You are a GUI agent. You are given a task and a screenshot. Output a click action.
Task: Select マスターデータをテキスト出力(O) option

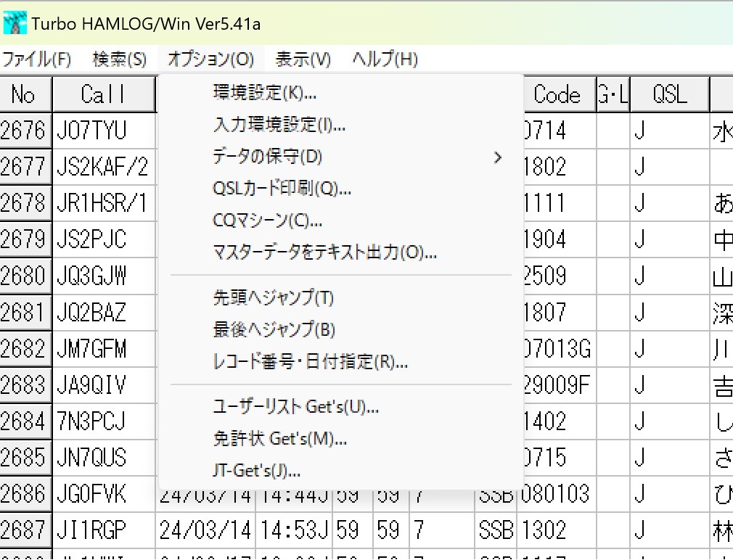[324, 252]
